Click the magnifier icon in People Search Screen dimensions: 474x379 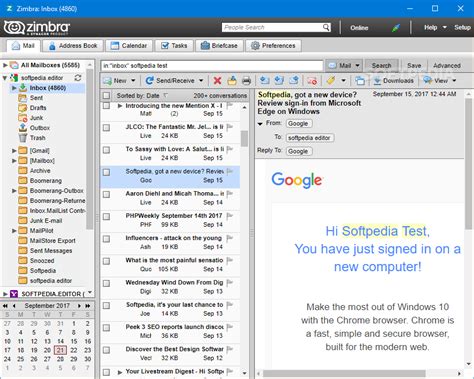pyautogui.click(x=326, y=27)
